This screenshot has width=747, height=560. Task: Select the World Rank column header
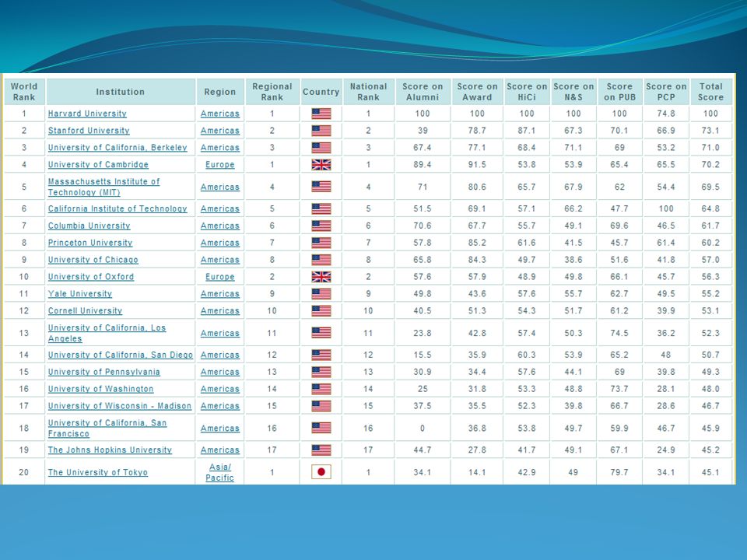(x=24, y=92)
